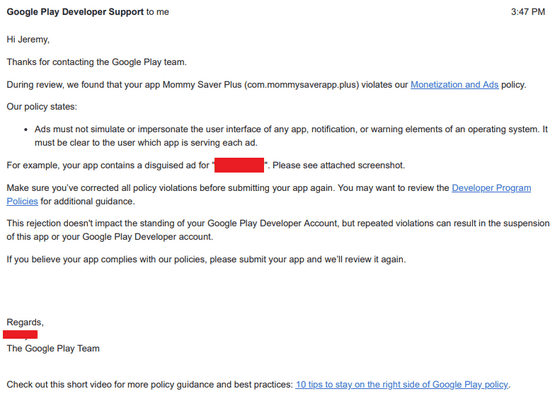This screenshot has height=401, width=560.
Task: Click the sender name Google Play Developer Support
Action: [x=75, y=12]
